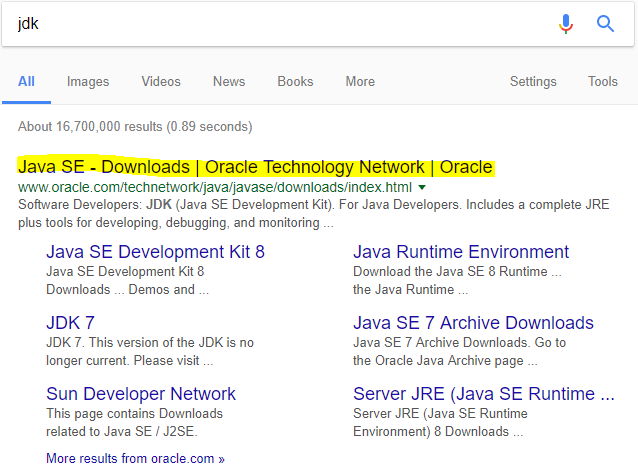This screenshot has height=473, width=638.
Task: Open the Java SE Development Kit 8 sitelink
Action: tap(155, 252)
